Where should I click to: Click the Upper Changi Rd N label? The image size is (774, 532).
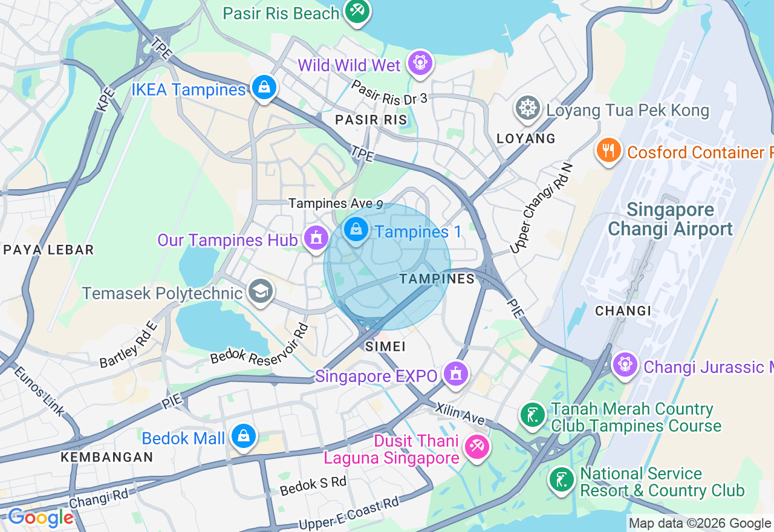point(541,208)
